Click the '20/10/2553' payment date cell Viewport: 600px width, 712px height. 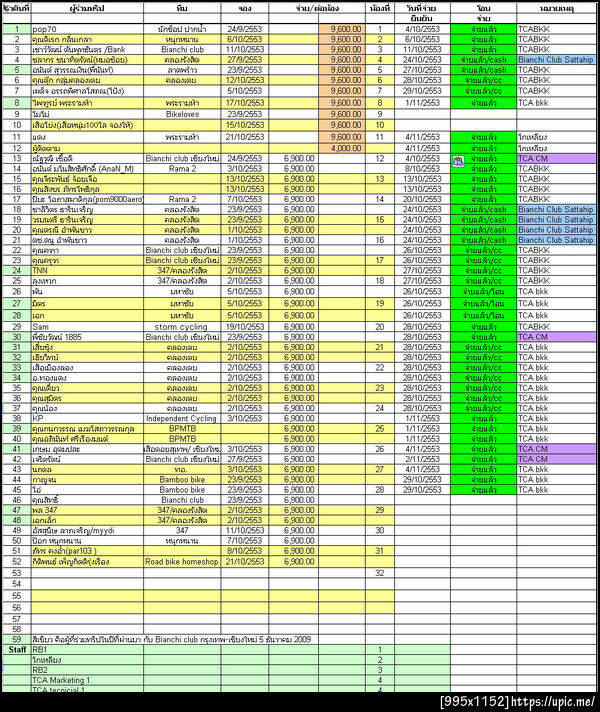point(422,199)
